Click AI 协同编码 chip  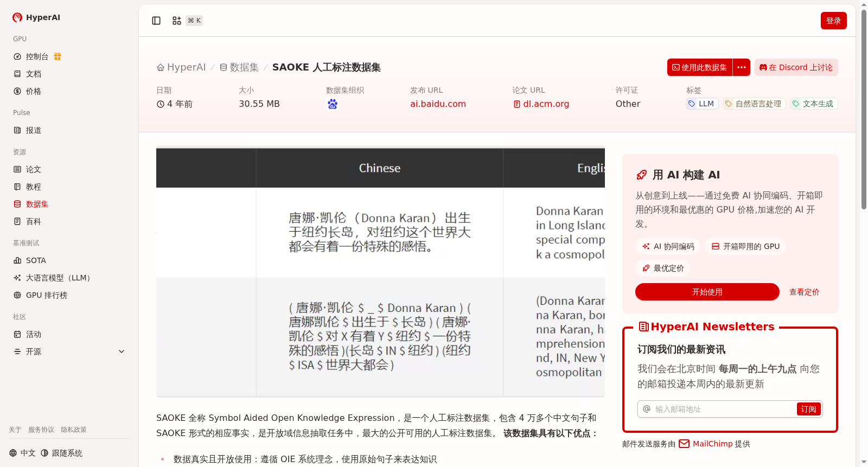[x=668, y=246]
